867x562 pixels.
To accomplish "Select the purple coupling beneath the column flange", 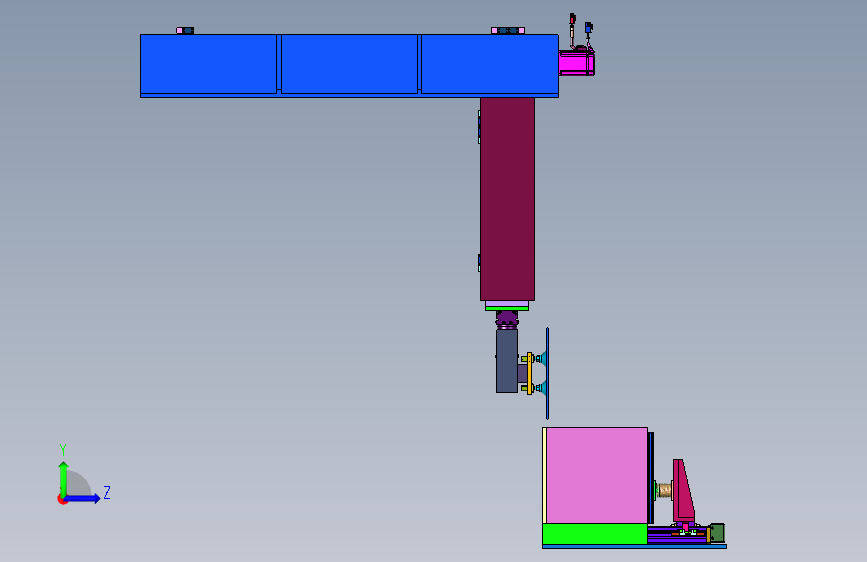I will coord(507,320).
